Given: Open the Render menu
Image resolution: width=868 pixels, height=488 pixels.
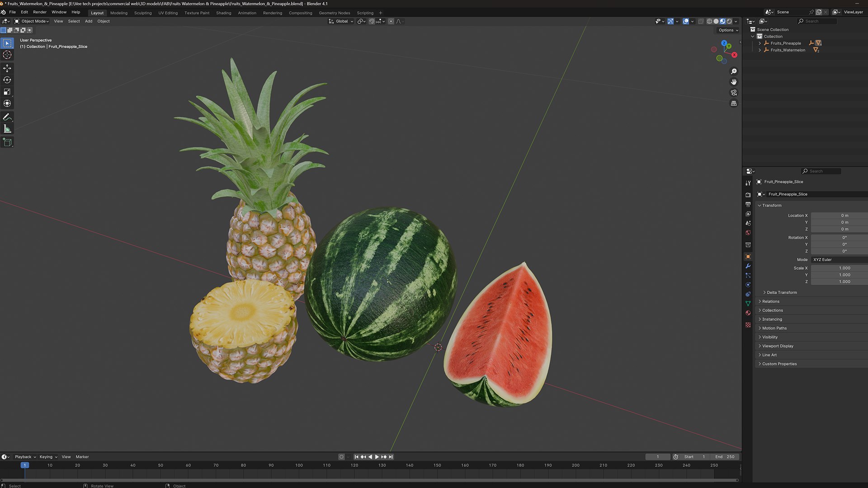Looking at the screenshot, I should point(40,12).
